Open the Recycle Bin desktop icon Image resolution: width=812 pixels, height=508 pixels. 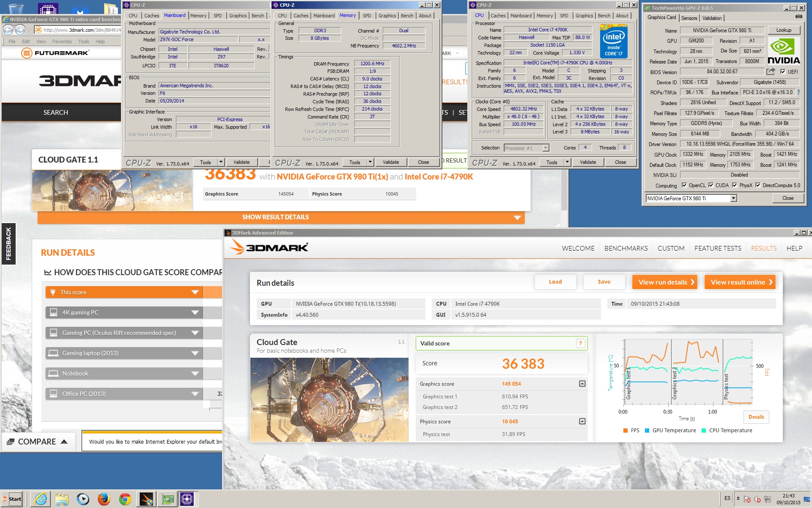point(16,8)
